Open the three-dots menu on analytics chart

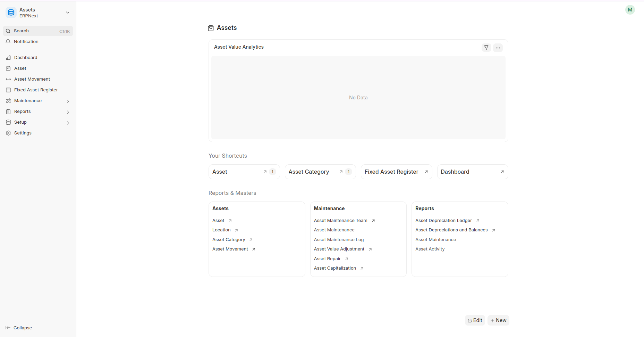point(498,48)
